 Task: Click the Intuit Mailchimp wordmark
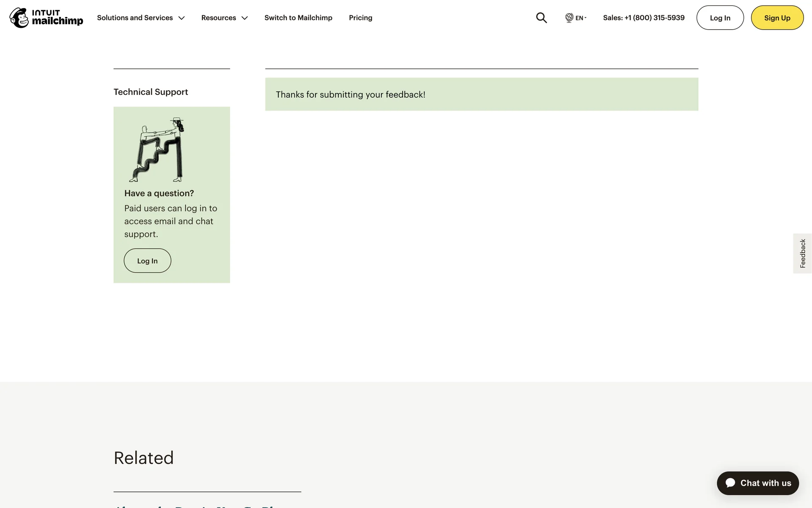[58, 18]
